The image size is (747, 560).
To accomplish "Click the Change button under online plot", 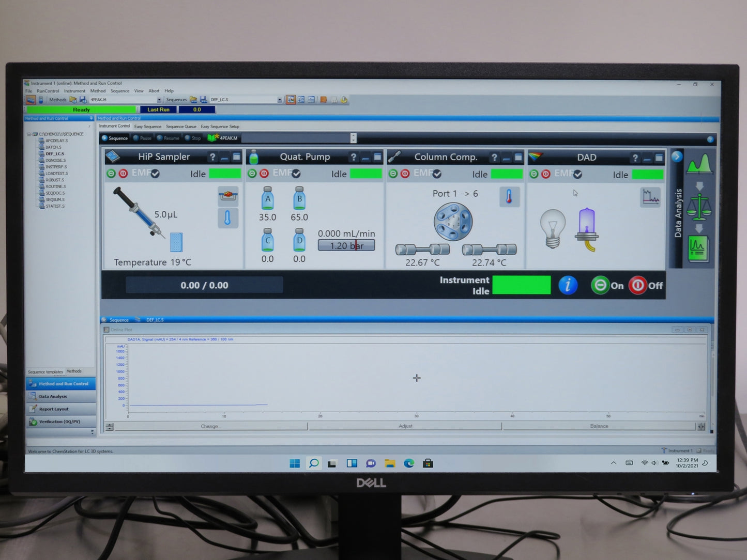I will pos(211,426).
